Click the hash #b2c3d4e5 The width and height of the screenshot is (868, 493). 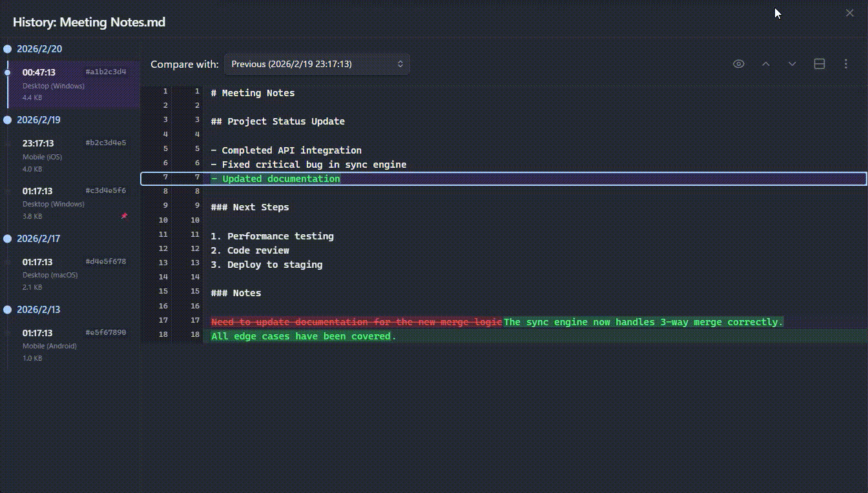(x=106, y=143)
